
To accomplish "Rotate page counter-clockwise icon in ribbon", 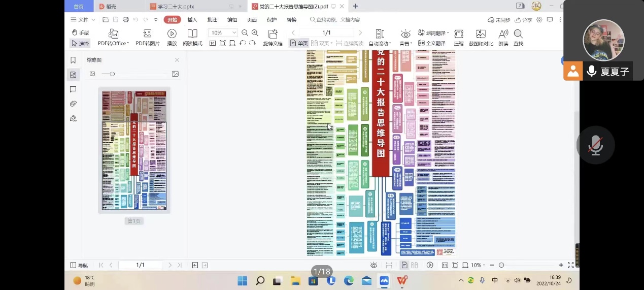I will point(243,43).
